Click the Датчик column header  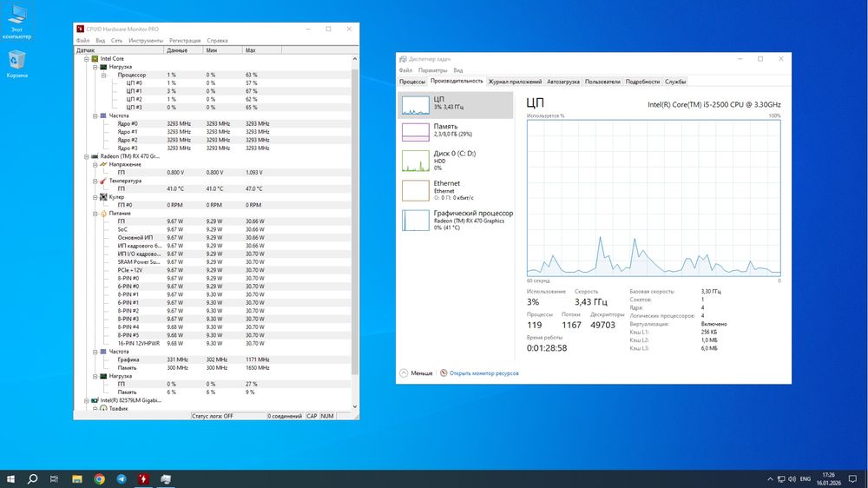click(119, 50)
